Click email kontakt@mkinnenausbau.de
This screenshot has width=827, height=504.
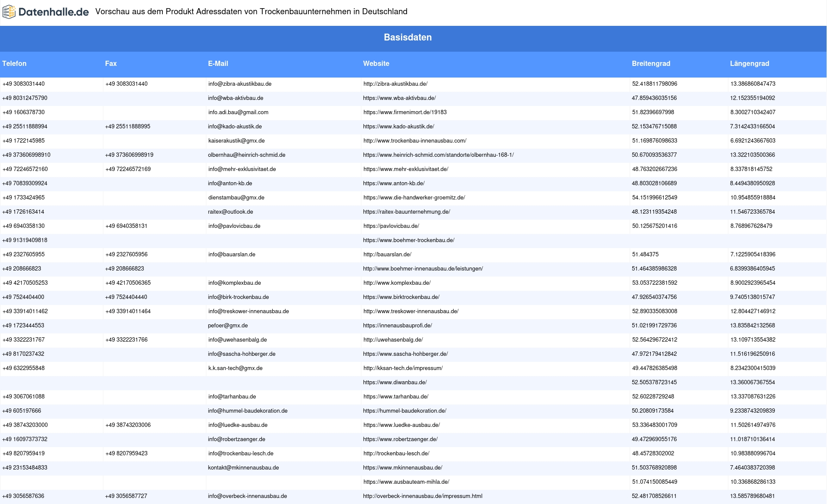click(x=243, y=468)
